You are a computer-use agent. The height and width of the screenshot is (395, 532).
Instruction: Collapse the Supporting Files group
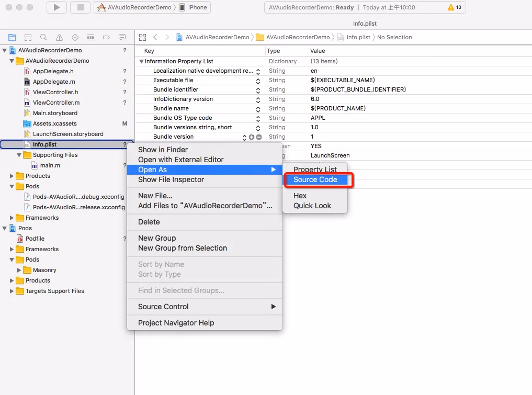(18, 155)
